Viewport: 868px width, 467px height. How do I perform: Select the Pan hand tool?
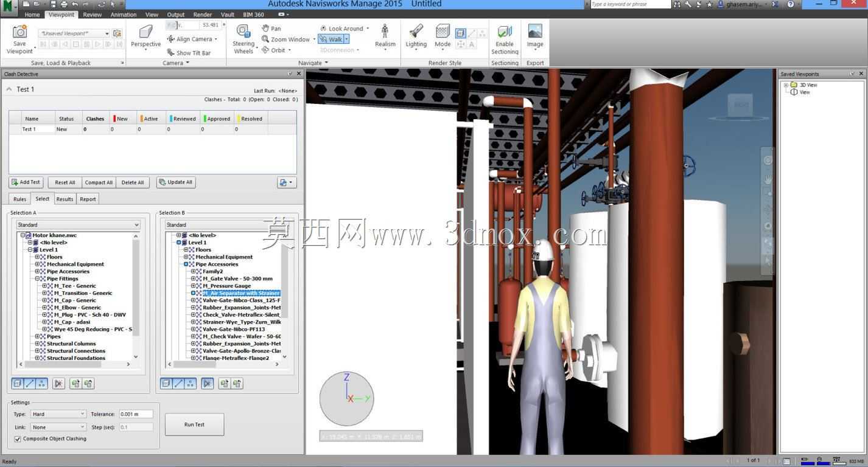265,28
